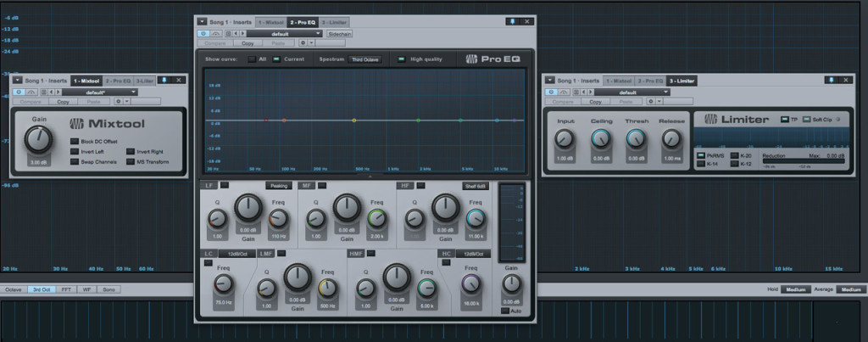Toggle Pro EQ power activate icon
This screenshot has height=342, width=868.
click(203, 34)
